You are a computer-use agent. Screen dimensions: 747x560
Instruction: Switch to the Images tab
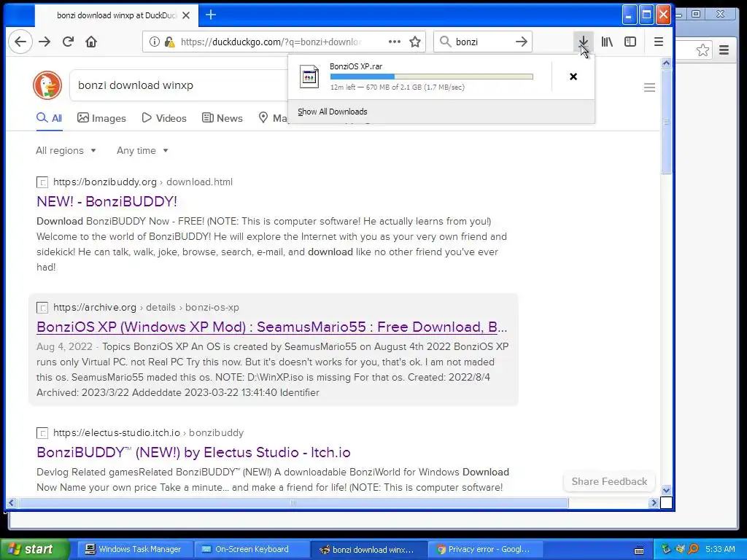coord(102,118)
